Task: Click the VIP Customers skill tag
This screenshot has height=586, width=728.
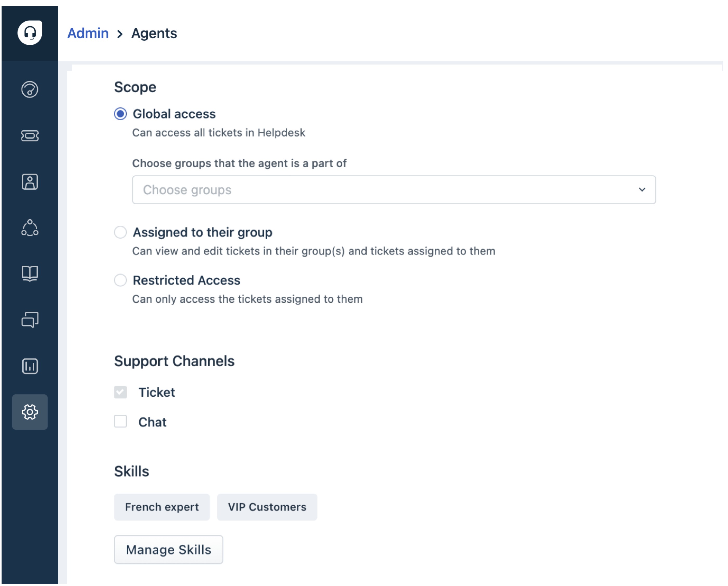Action: pyautogui.click(x=267, y=507)
